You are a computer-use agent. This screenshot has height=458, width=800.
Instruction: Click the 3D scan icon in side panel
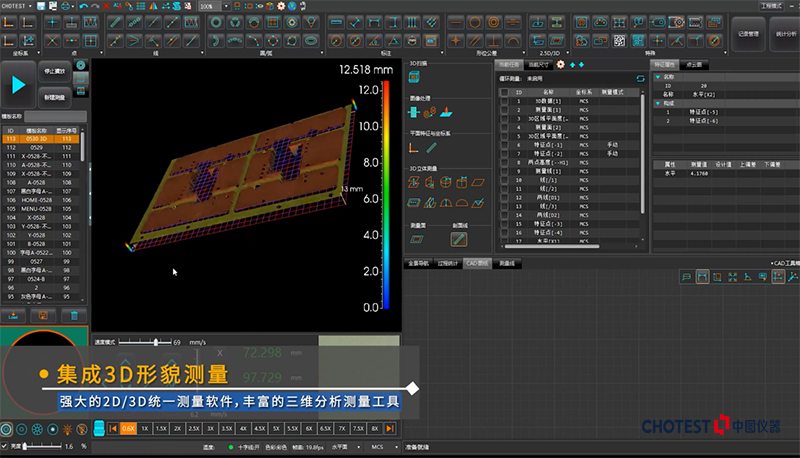click(x=414, y=78)
